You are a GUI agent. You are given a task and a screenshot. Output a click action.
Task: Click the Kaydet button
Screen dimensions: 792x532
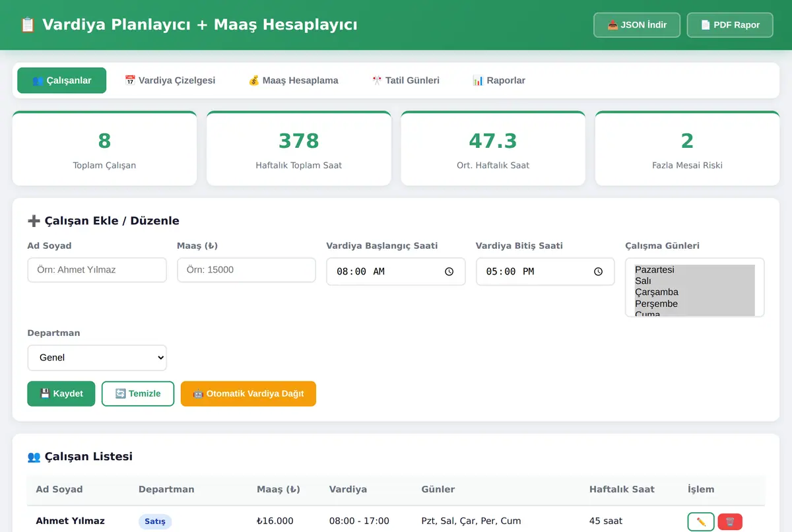[61, 393]
